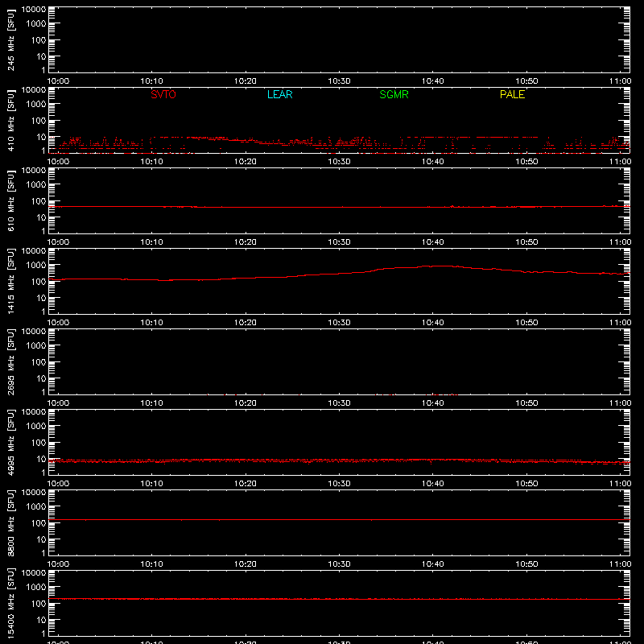The image size is (644, 644).
Task: Click the 10:30 time label of 245 MHz panel
Action: click(x=339, y=81)
